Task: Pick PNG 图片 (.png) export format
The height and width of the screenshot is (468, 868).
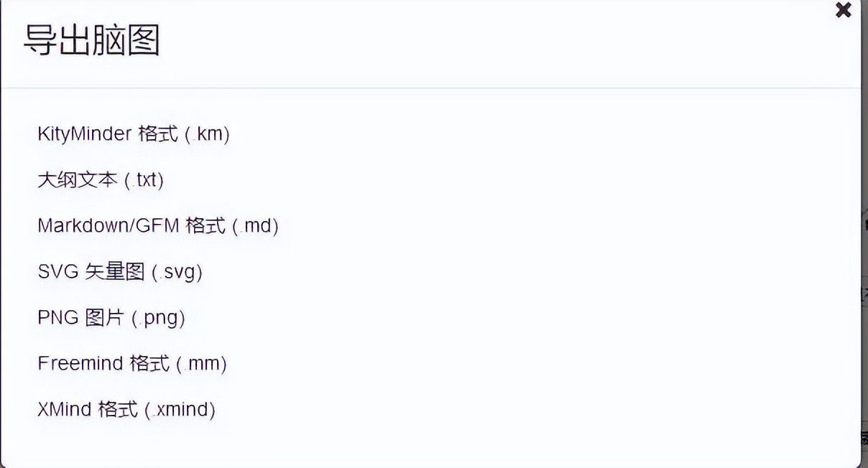Action: (111, 318)
